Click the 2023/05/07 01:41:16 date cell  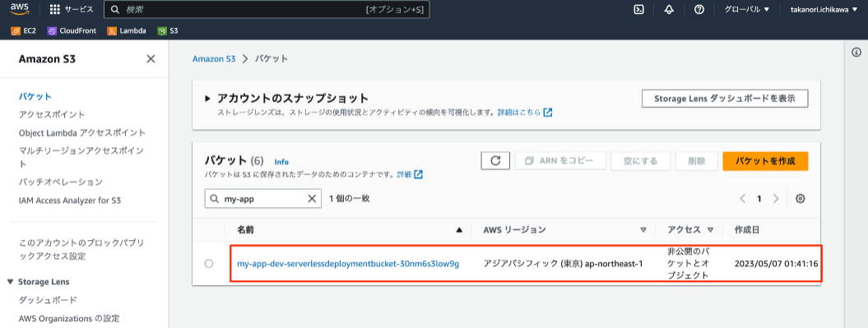776,264
